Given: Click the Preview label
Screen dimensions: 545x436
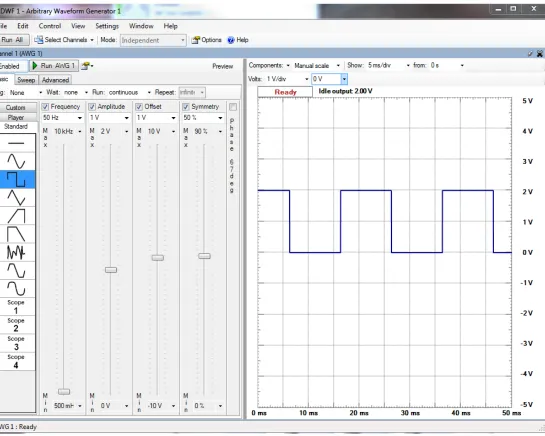Looking at the screenshot, I should [222, 66].
